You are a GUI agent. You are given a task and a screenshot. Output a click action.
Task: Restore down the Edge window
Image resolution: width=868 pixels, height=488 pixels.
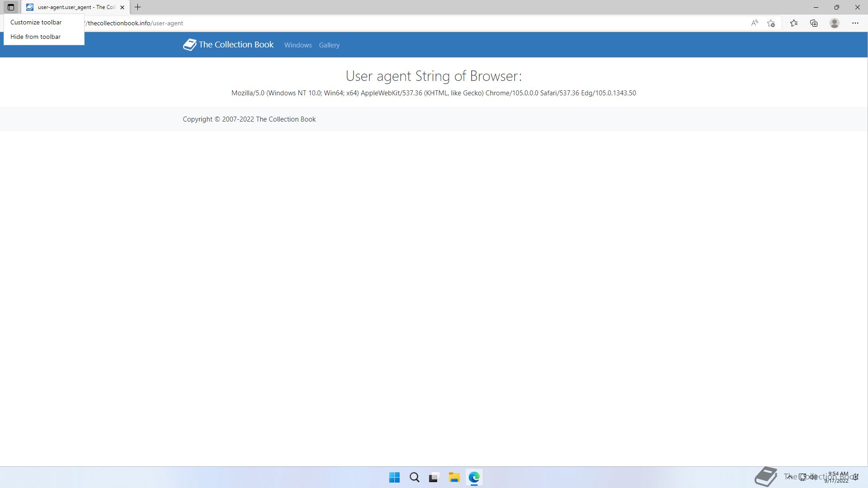click(x=837, y=7)
